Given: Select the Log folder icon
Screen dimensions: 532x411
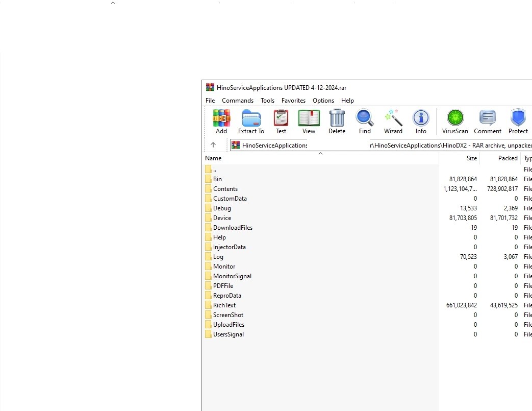Looking at the screenshot, I should pos(208,257).
